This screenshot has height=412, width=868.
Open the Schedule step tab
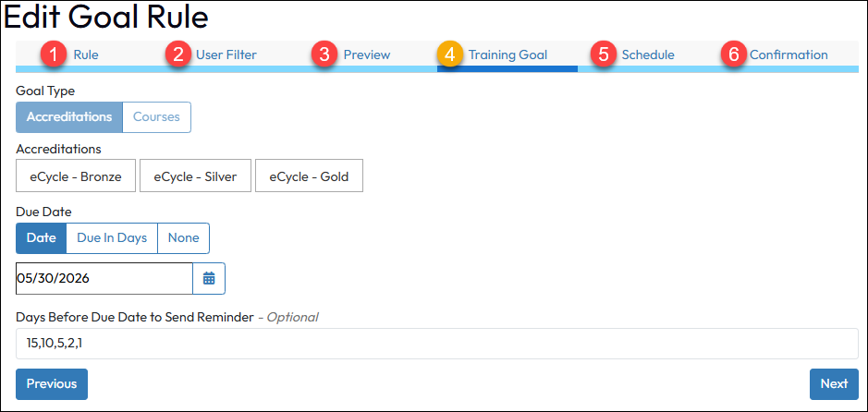647,55
